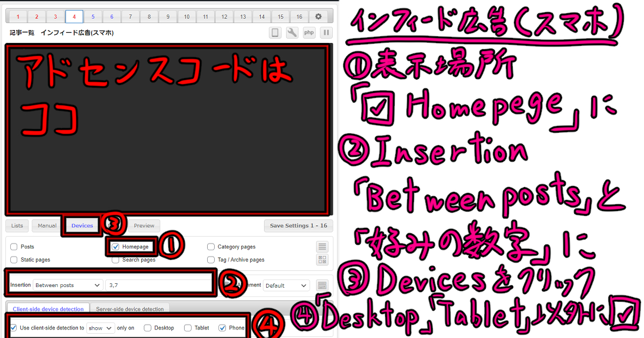This screenshot has height=338, width=644.
Task: Switch to the Devices tab
Action: tap(82, 226)
